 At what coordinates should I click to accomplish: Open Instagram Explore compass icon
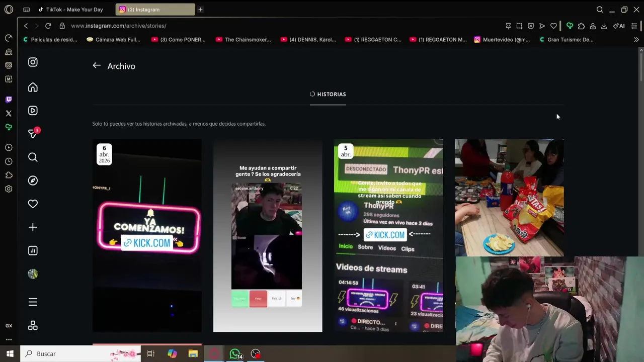coord(33,180)
